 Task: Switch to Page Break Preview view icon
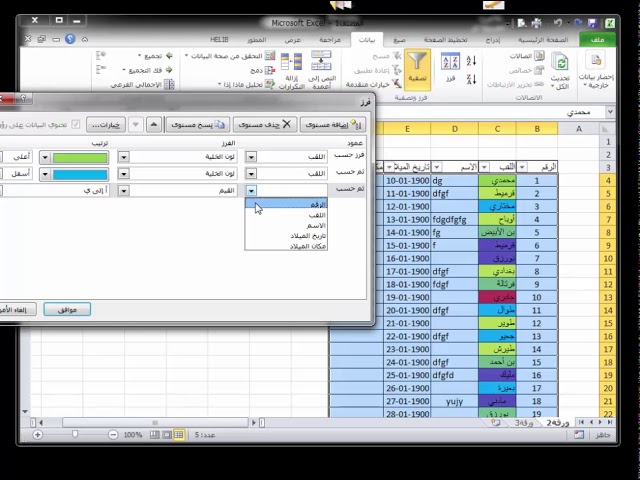(x=154, y=435)
